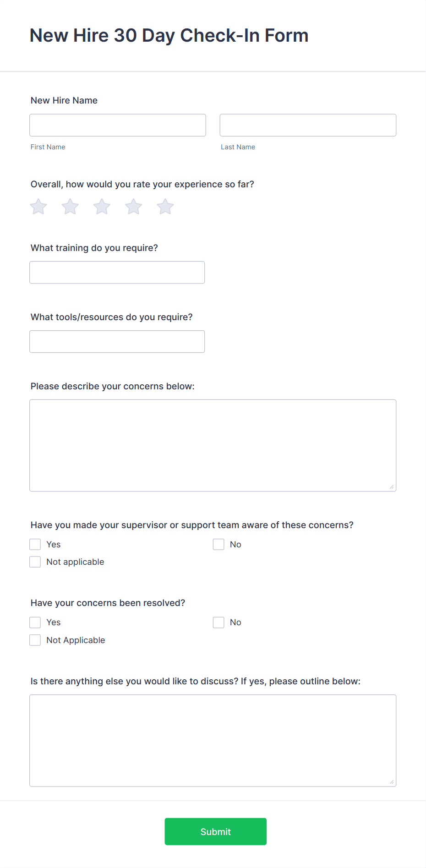Check No for concerns been resolved
Image resolution: width=426 pixels, height=868 pixels.
point(218,622)
